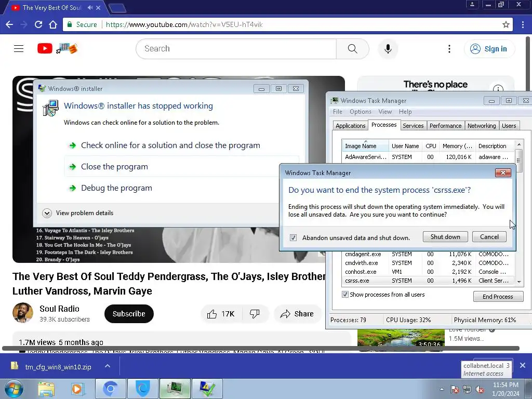Switch to Windows installer taskbar icon
Viewport: 532px width, 399px height.
[207, 389]
